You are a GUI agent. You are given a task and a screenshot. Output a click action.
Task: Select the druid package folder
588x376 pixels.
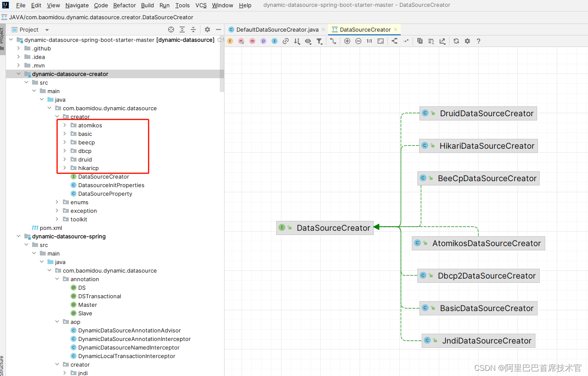85,159
